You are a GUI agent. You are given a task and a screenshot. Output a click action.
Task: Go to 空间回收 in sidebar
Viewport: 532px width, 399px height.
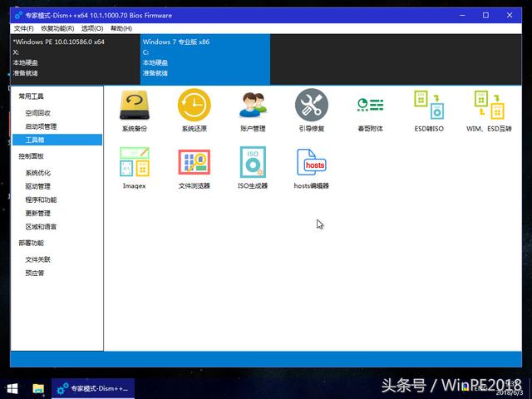tap(37, 113)
